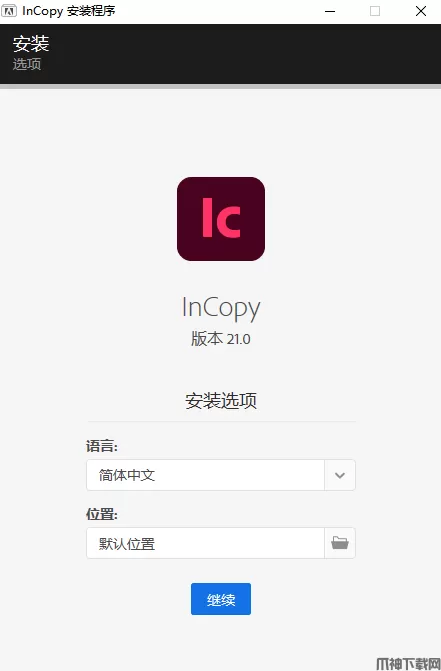Viewport: 441px width, 671px height.
Task: Click the 版本 21.0 version label
Action: (x=221, y=338)
